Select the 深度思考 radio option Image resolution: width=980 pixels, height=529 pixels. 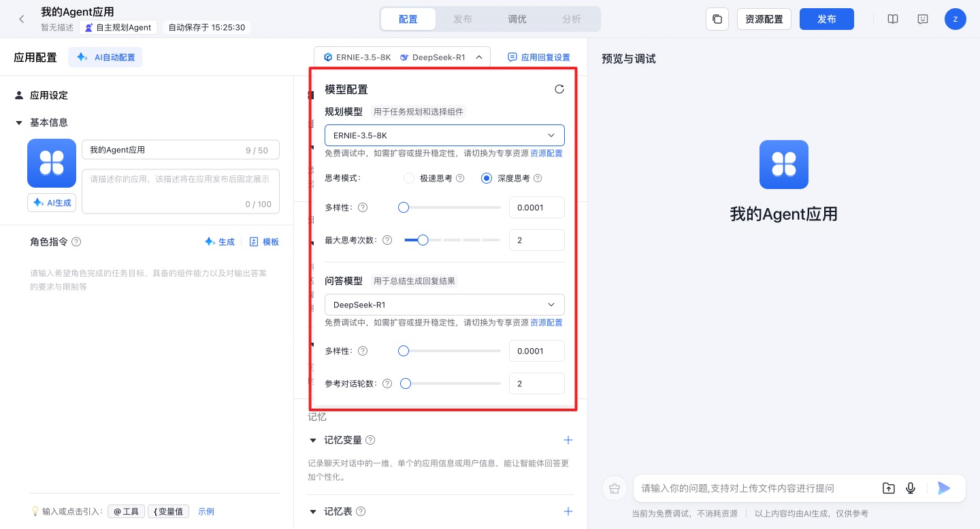[487, 178]
